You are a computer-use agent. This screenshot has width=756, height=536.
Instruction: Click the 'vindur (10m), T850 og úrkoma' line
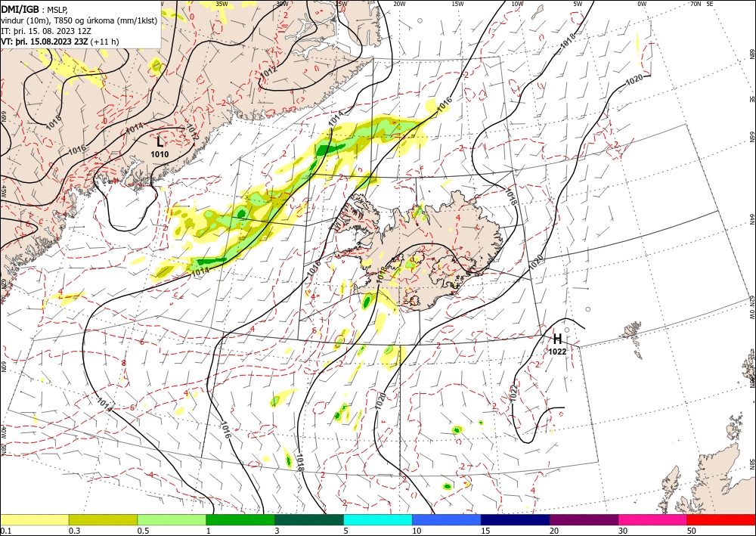click(79, 20)
